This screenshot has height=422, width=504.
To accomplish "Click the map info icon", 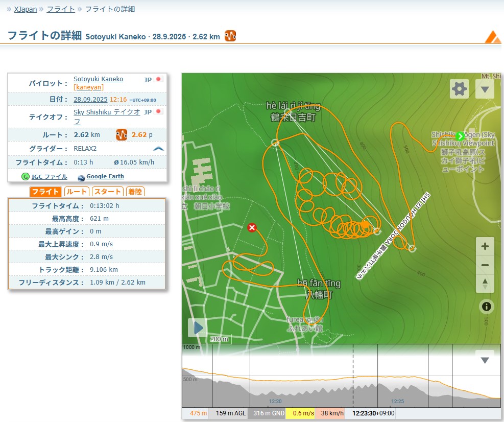I will (x=486, y=306).
